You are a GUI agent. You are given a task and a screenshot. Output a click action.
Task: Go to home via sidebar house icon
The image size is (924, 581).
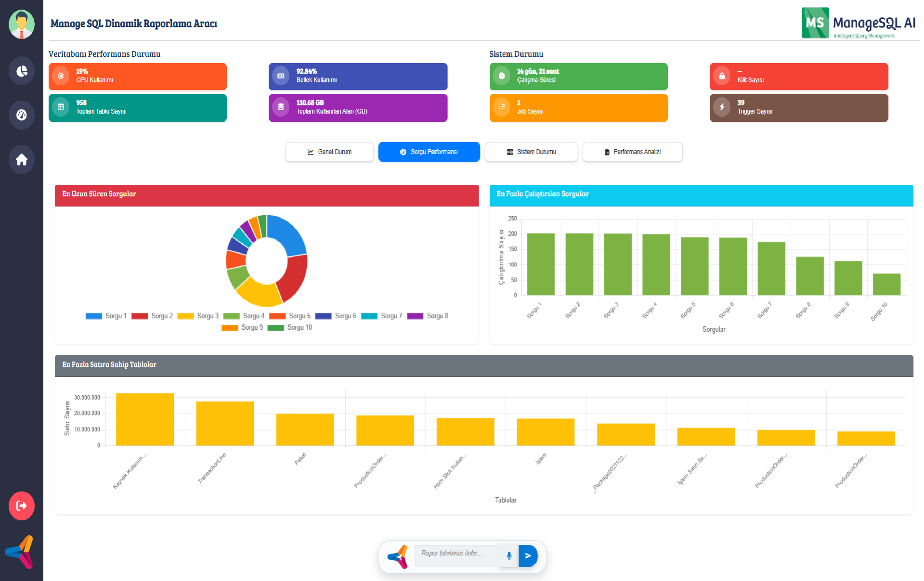coord(22,159)
